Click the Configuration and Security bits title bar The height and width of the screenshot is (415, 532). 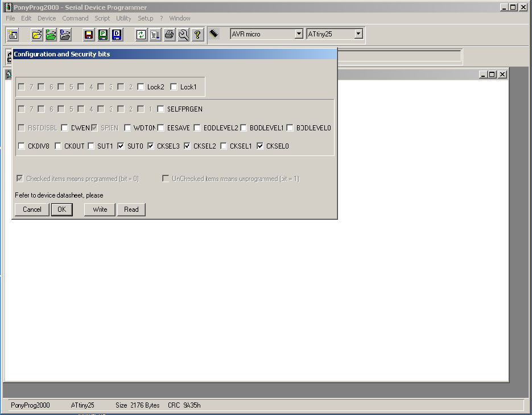pos(175,54)
